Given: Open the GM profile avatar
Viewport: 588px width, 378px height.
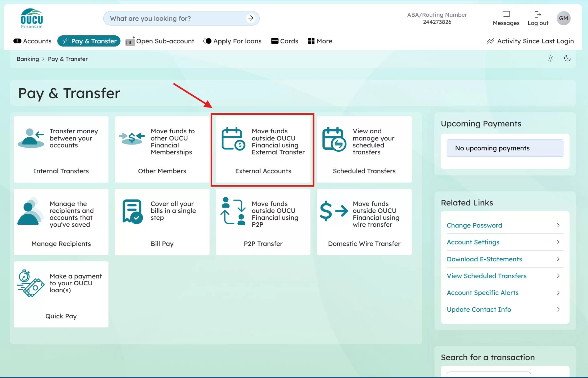Looking at the screenshot, I should 563,18.
